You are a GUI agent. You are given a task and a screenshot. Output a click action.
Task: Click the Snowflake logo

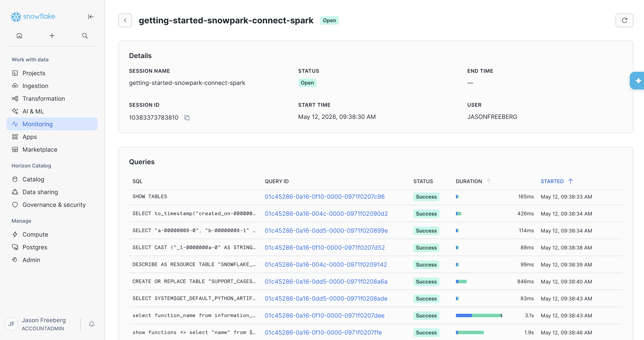(33, 17)
